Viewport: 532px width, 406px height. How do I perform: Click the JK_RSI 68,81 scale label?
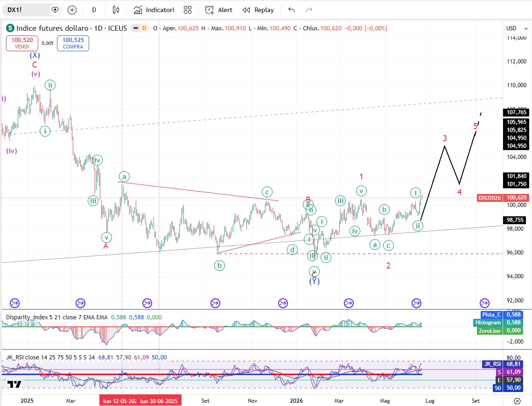[x=502, y=364]
